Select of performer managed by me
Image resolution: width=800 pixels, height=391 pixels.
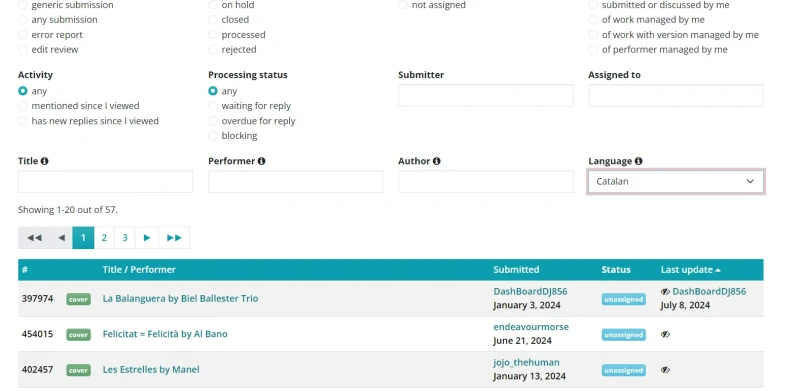(x=593, y=50)
